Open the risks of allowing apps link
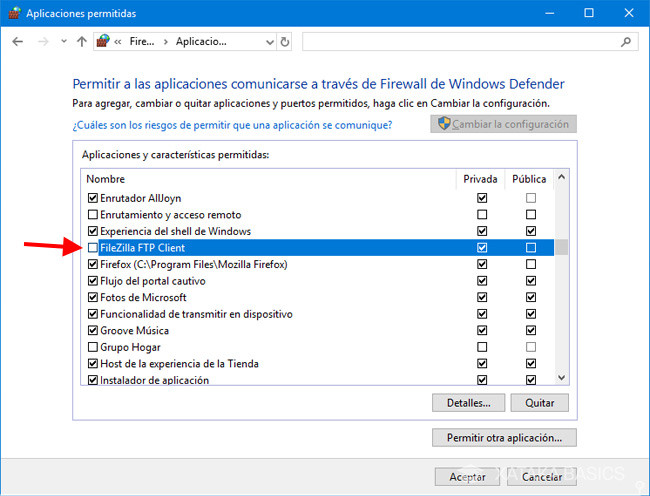This screenshot has height=496, width=650. click(x=232, y=125)
